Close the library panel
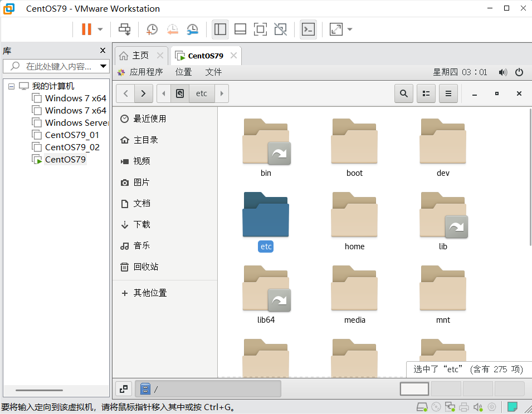The height and width of the screenshot is (414, 532). pos(103,51)
